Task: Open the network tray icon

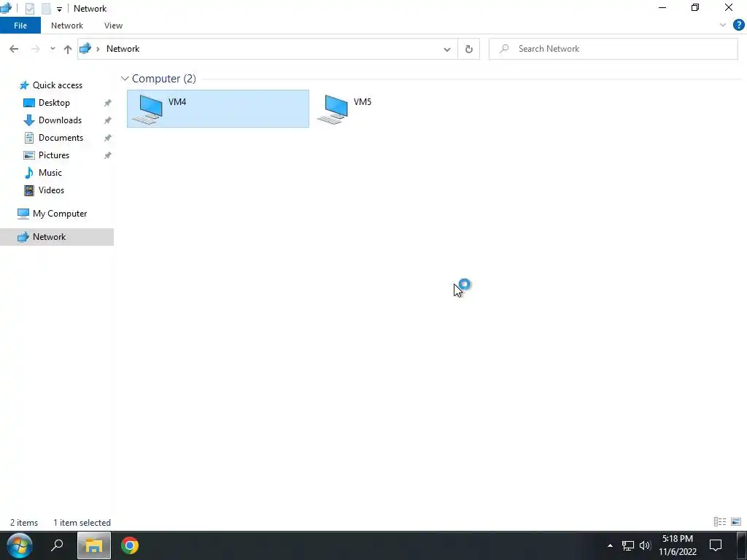Action: 628,545
